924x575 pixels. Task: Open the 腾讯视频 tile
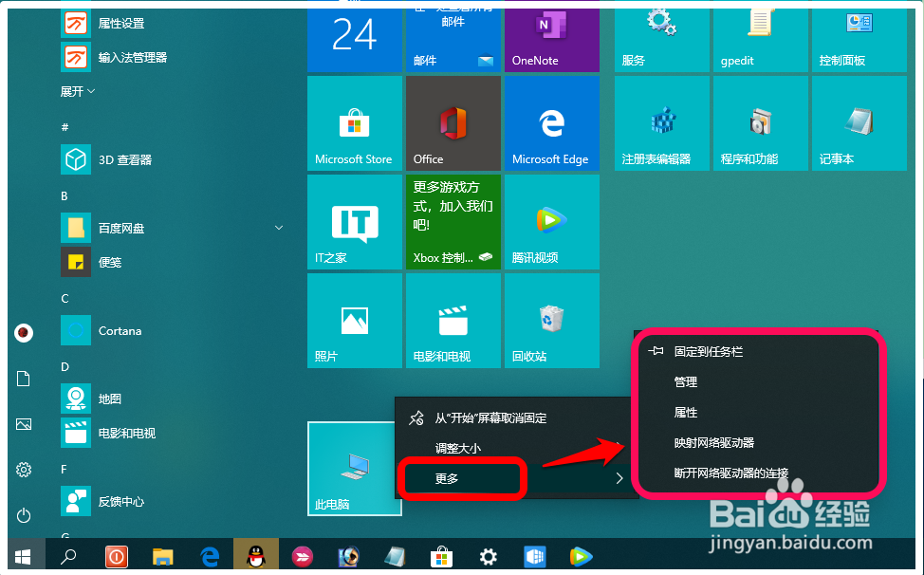(551, 222)
